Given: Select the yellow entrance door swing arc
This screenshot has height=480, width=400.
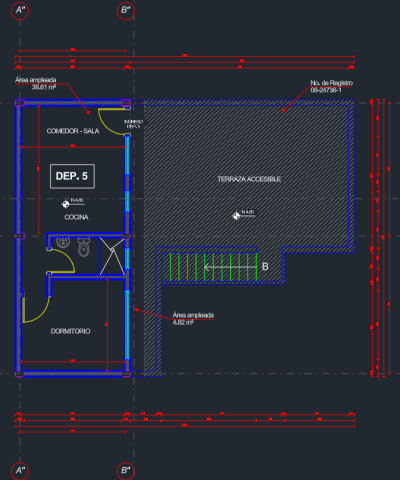Looking at the screenshot, I should 112,122.
